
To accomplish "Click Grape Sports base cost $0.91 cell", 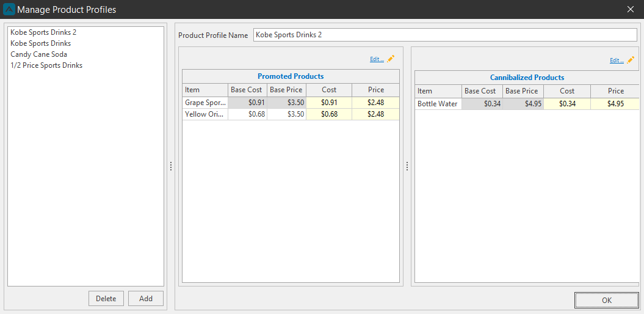I will point(248,103).
